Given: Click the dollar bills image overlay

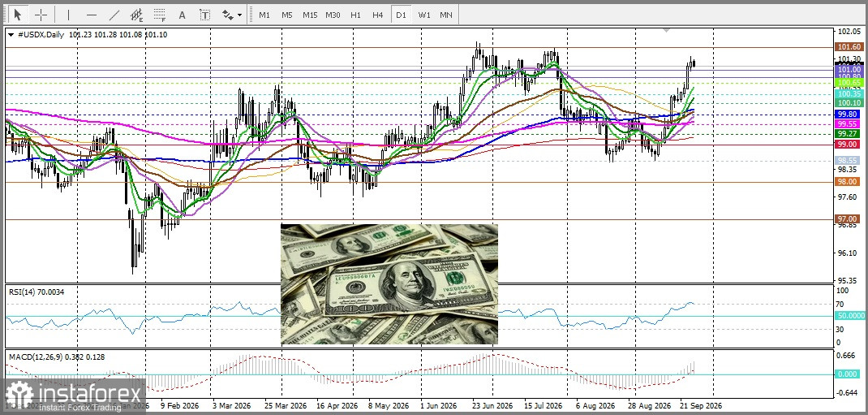Looking at the screenshot, I should [x=389, y=283].
